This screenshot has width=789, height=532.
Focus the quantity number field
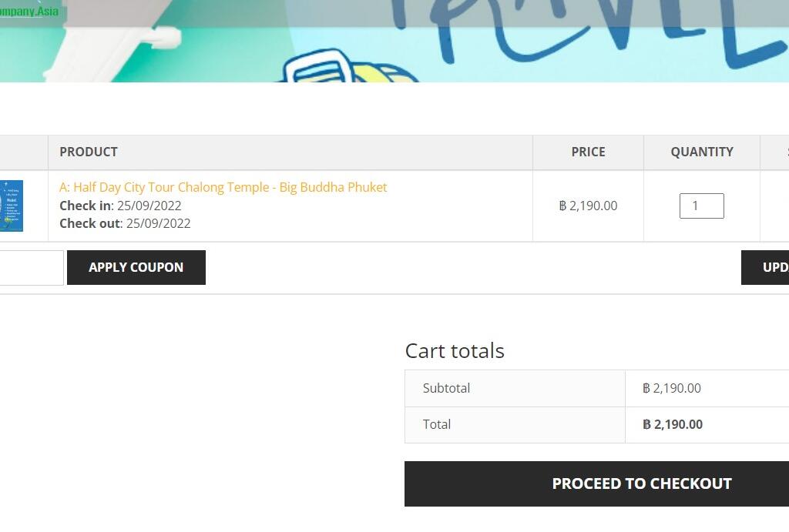tap(701, 206)
